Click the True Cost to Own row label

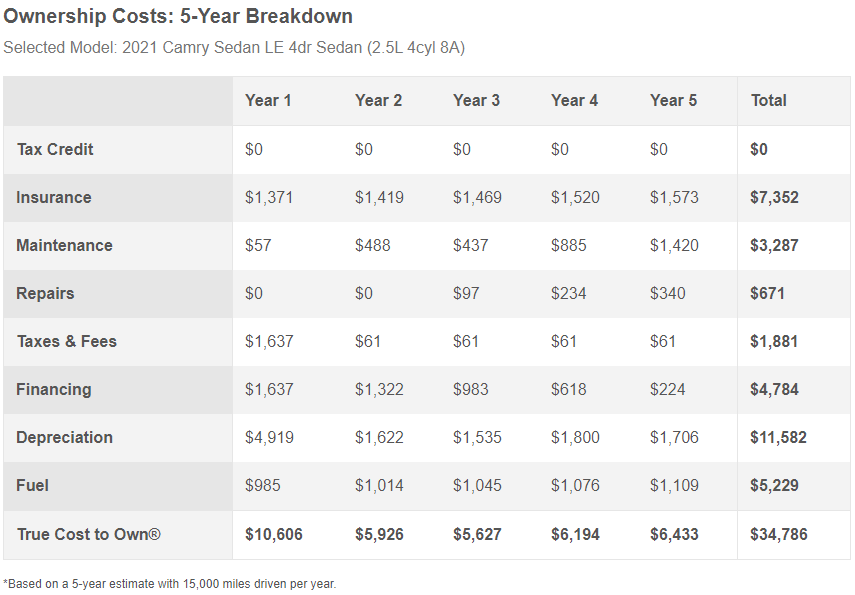89,534
